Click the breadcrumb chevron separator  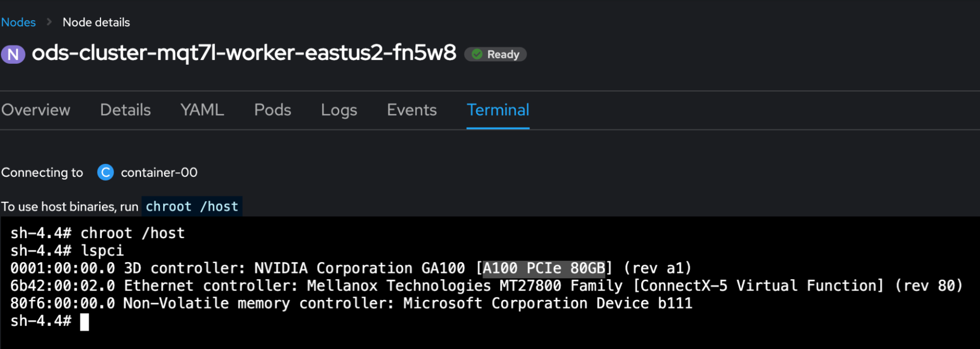[49, 22]
